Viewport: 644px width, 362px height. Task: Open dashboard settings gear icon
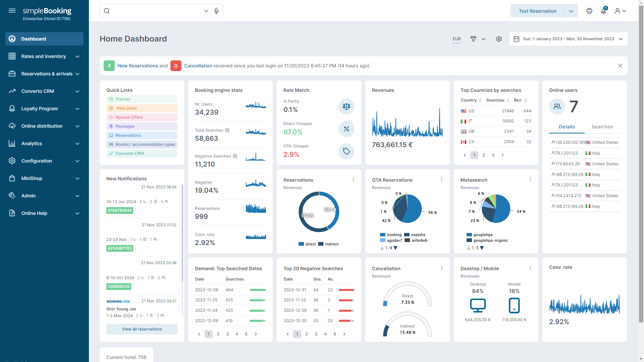(499, 39)
